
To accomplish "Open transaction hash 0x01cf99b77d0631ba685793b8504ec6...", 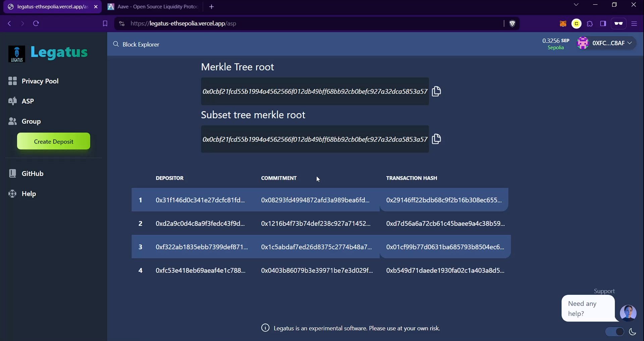I will (445, 247).
